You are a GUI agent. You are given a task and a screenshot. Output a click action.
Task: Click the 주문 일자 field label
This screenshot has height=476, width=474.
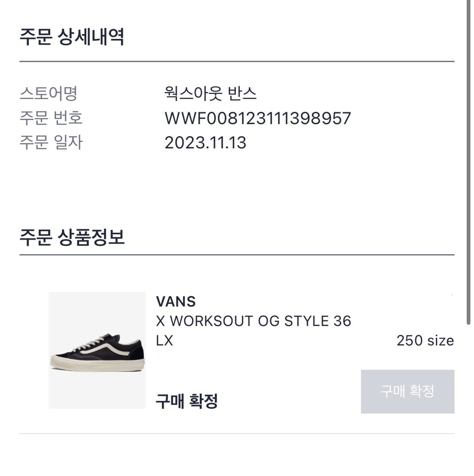51,143
